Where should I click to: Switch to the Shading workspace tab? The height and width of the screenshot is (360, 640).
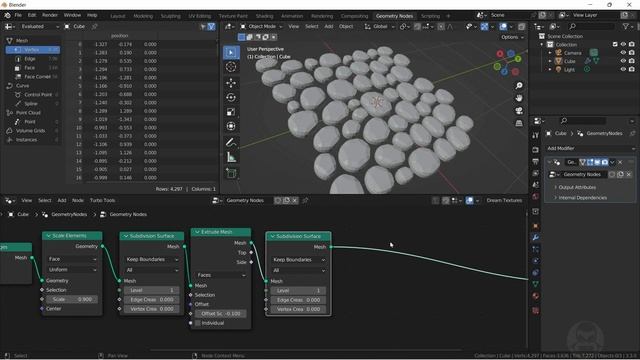264,16
